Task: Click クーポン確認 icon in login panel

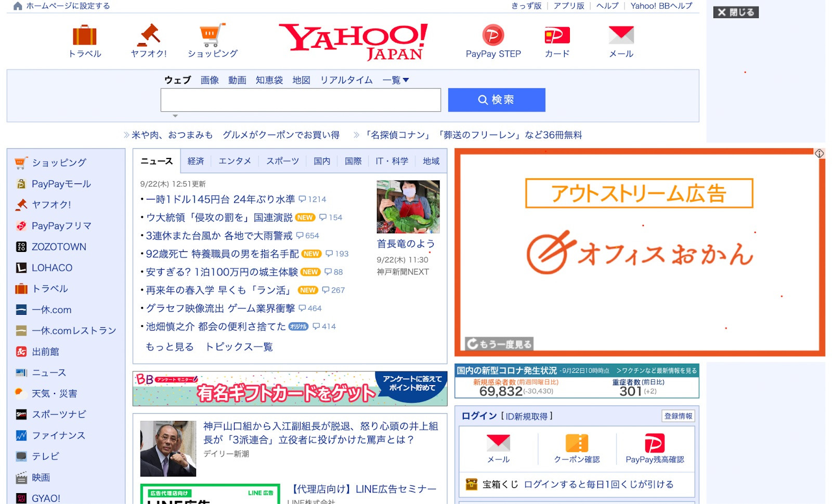Action: pyautogui.click(x=577, y=443)
